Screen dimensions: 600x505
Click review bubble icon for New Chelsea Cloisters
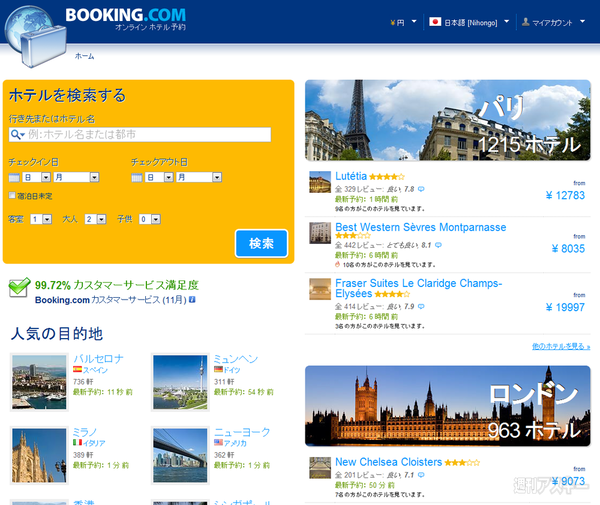tap(421, 475)
